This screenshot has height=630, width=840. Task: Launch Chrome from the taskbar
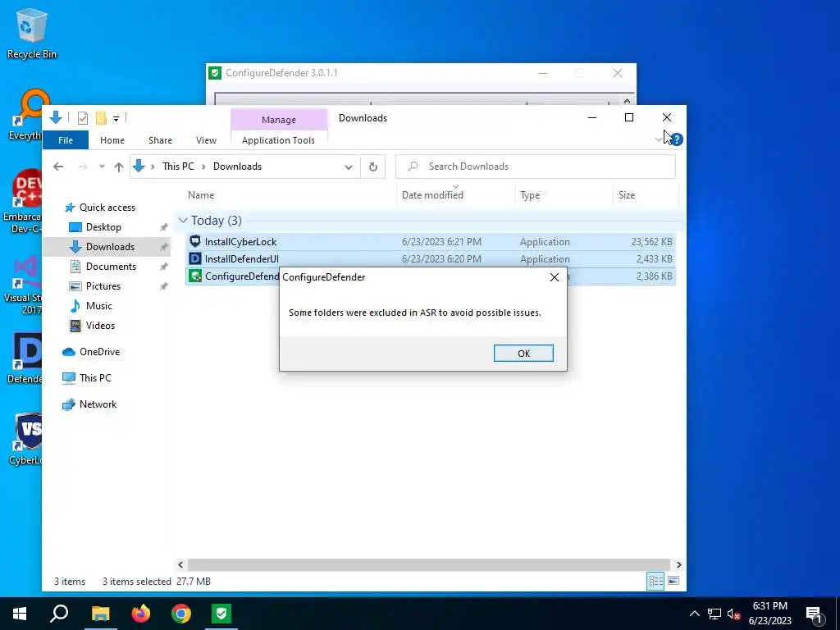[x=181, y=614]
